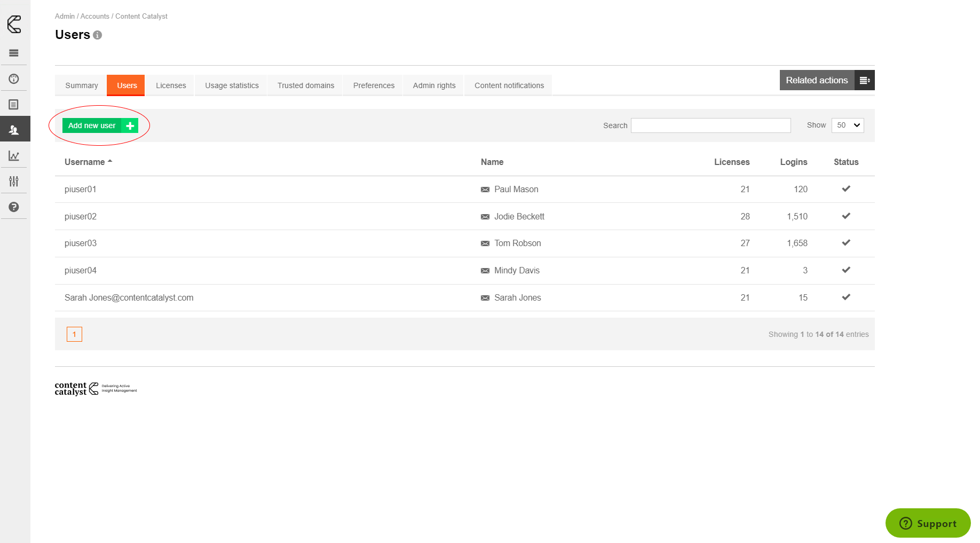Click the help question mark sidebar icon
980x543 pixels.
tap(14, 207)
